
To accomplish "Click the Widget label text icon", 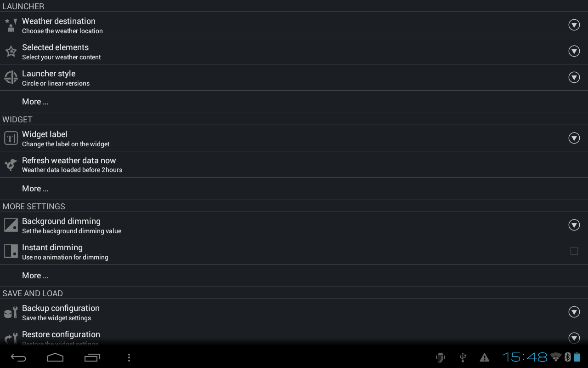I will (x=11, y=138).
